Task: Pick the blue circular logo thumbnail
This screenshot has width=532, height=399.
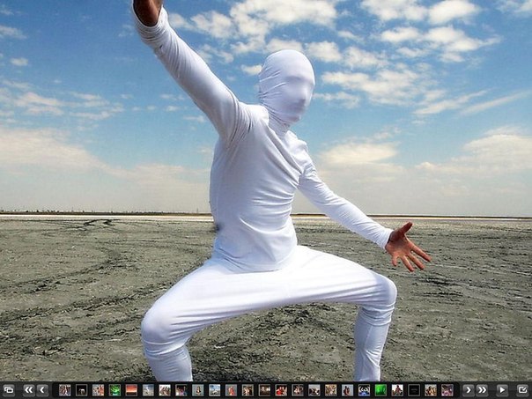Action: (x=364, y=389)
